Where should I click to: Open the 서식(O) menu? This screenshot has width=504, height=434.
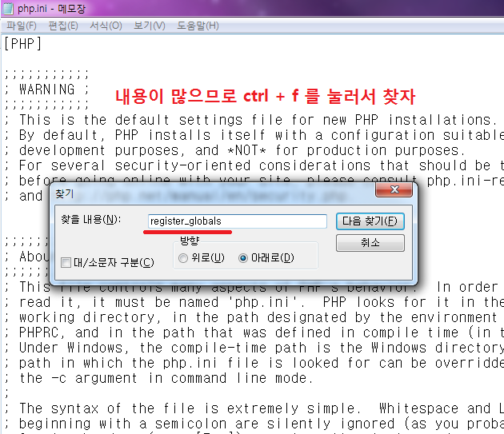pyautogui.click(x=106, y=26)
